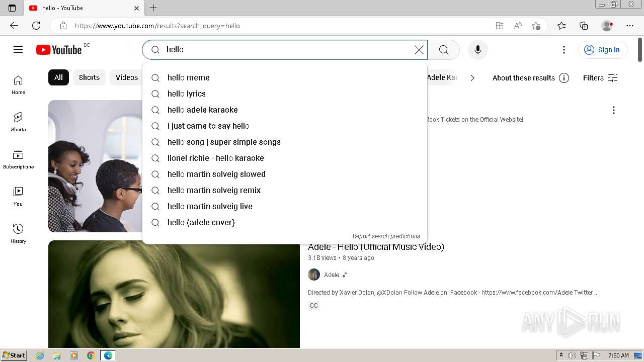Open the Windows Start button
Screen dimensions: 644x362
click(x=14, y=355)
